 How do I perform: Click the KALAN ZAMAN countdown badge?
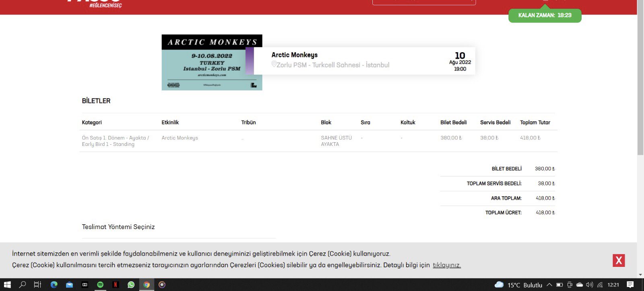click(545, 15)
